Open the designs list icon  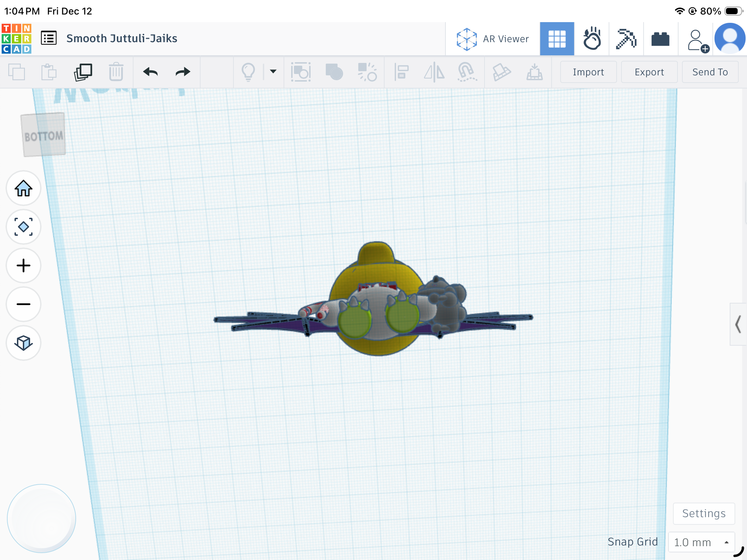[x=49, y=38]
